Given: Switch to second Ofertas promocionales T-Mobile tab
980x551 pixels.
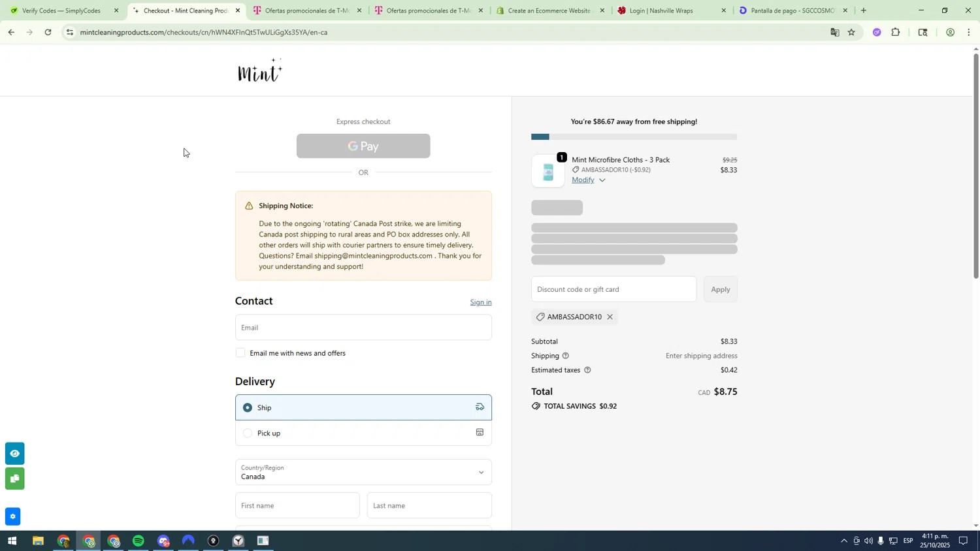Looking at the screenshot, I should point(428,10).
